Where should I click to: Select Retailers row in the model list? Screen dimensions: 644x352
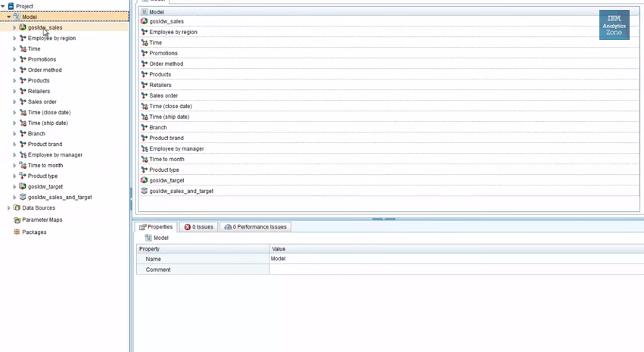click(x=388, y=85)
